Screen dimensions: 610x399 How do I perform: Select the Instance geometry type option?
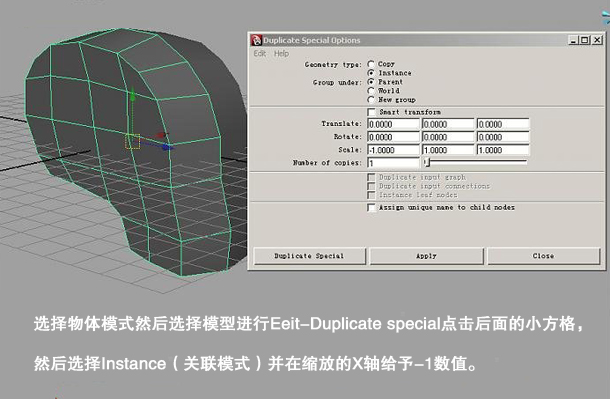pyautogui.click(x=371, y=73)
